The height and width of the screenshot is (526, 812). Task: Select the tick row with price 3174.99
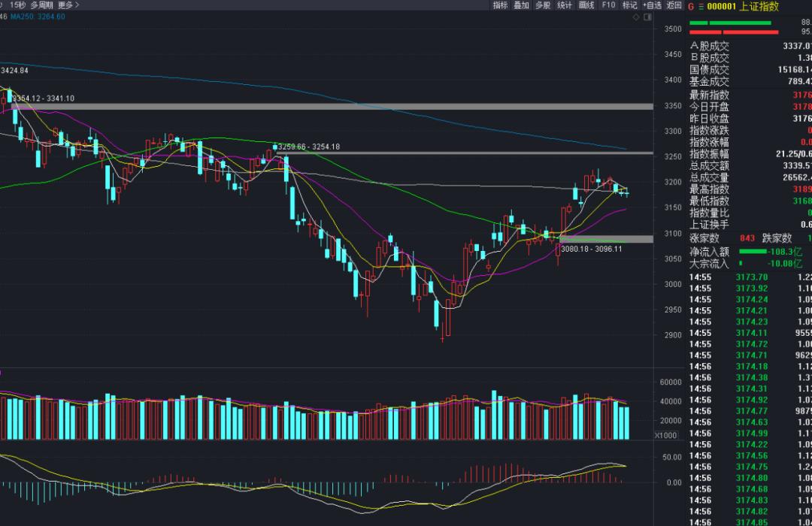(x=750, y=434)
